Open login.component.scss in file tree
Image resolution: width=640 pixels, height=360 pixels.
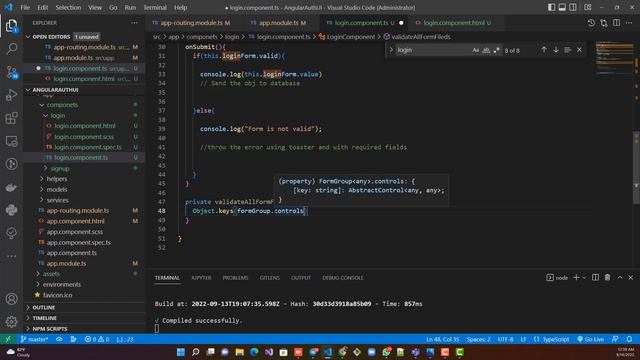(84, 137)
